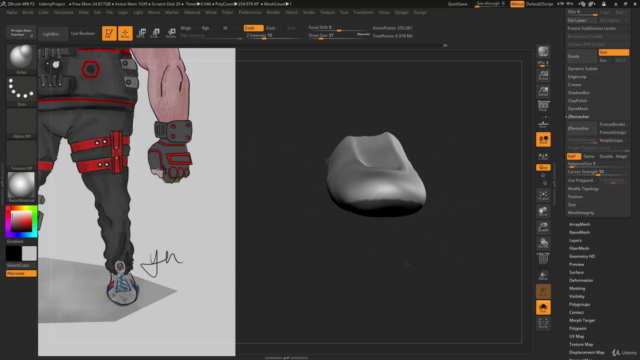Click the Divide button
640x360 pixels.
(582, 56)
